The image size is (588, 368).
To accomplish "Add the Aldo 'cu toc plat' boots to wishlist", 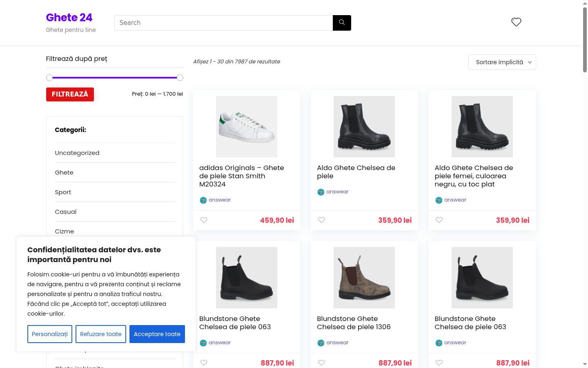I will pyautogui.click(x=439, y=220).
